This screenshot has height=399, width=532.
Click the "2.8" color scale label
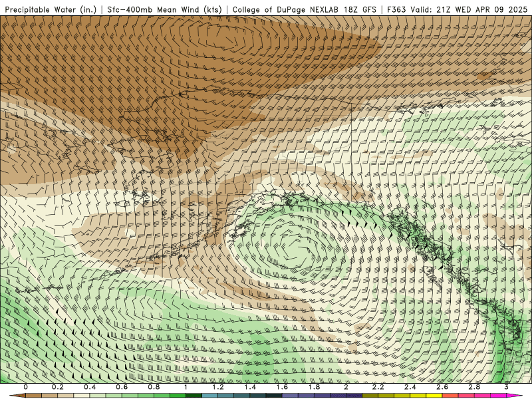point(474,387)
